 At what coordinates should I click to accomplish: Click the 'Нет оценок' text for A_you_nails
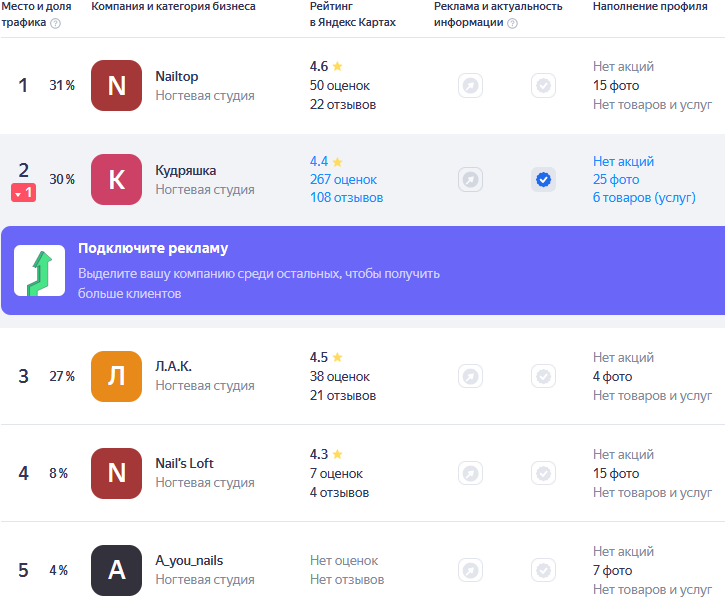(x=344, y=561)
